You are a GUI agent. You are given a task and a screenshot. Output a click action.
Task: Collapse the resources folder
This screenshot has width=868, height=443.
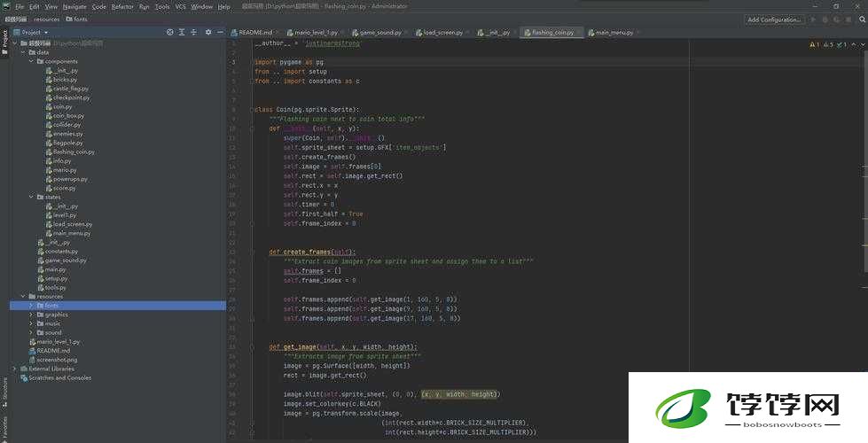(23, 297)
